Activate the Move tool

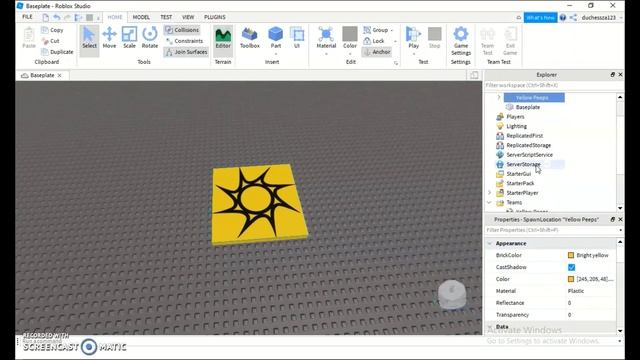click(109, 38)
